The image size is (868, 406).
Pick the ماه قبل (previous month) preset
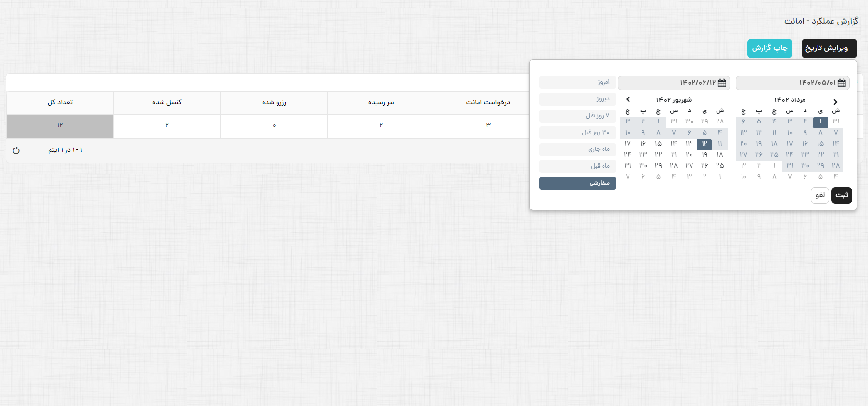[x=578, y=166]
